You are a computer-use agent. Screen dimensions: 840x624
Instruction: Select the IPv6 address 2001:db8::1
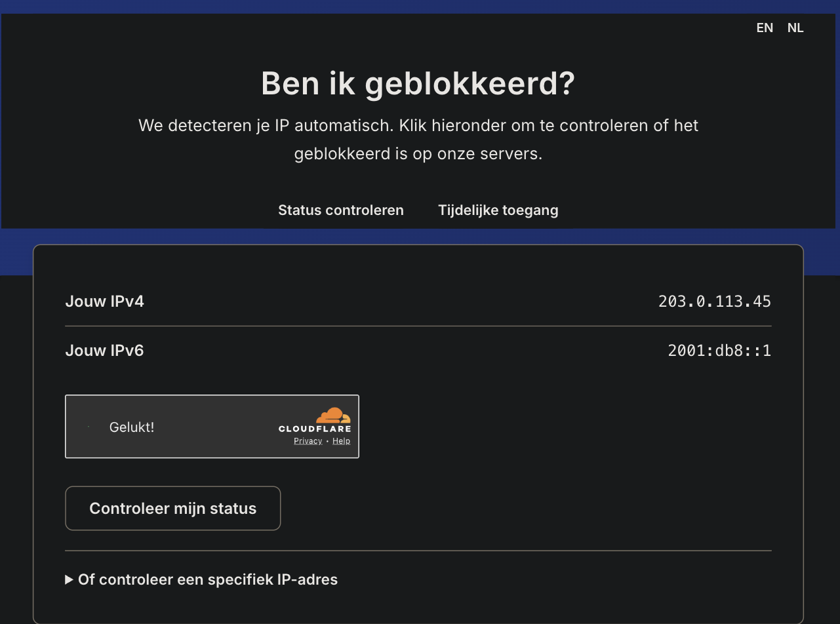click(x=719, y=351)
